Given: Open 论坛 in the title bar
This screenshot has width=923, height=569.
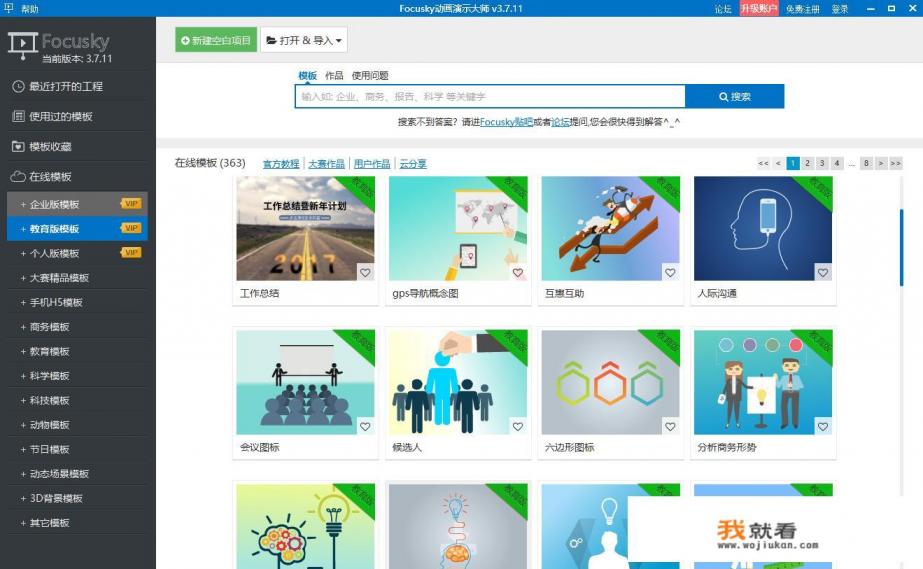Looking at the screenshot, I should tap(723, 8).
